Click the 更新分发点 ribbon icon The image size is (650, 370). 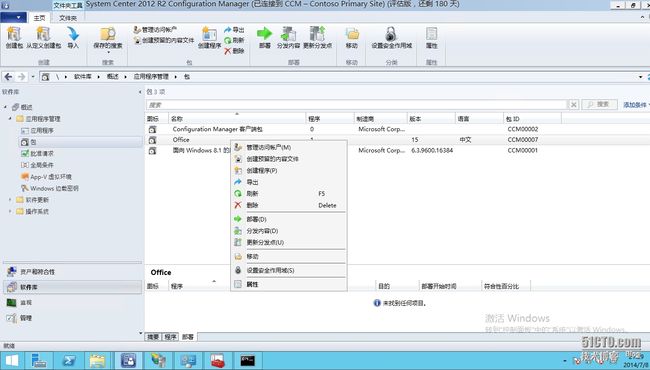pyautogui.click(x=318, y=38)
